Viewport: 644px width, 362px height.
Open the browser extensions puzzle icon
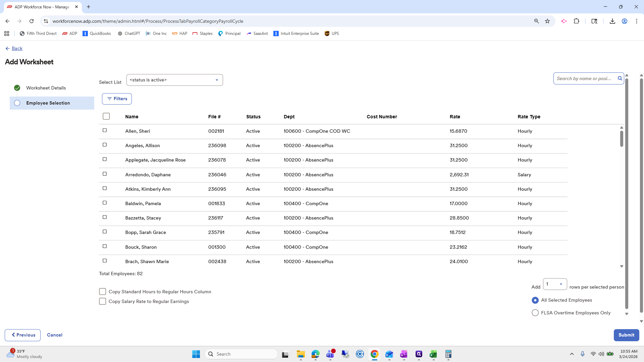(x=576, y=21)
